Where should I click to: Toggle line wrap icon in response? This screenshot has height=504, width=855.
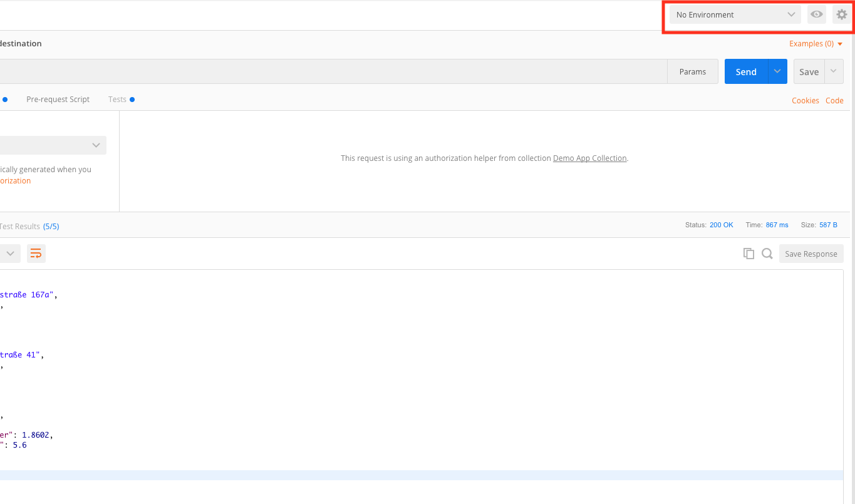pyautogui.click(x=36, y=254)
